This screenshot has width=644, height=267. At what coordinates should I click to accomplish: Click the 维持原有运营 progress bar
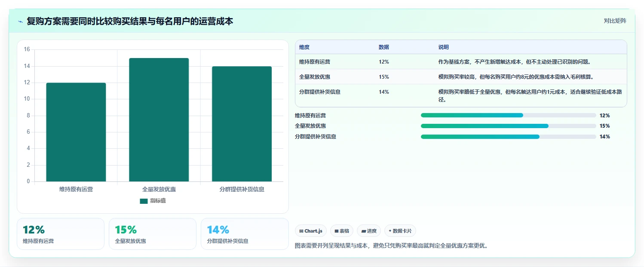coord(508,115)
